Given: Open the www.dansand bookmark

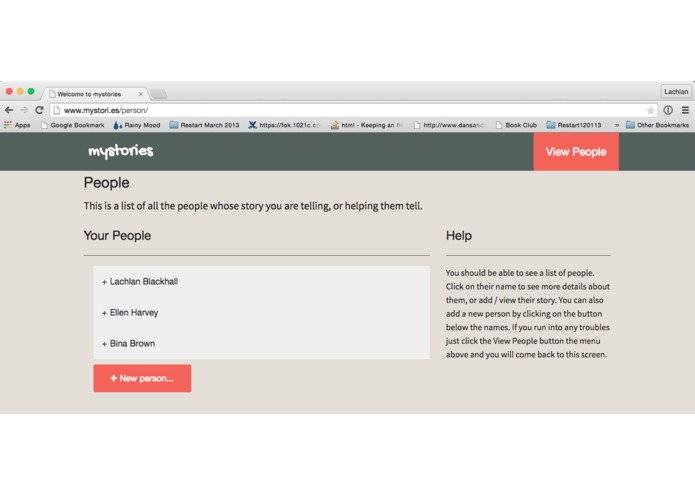Looking at the screenshot, I should tap(449, 125).
